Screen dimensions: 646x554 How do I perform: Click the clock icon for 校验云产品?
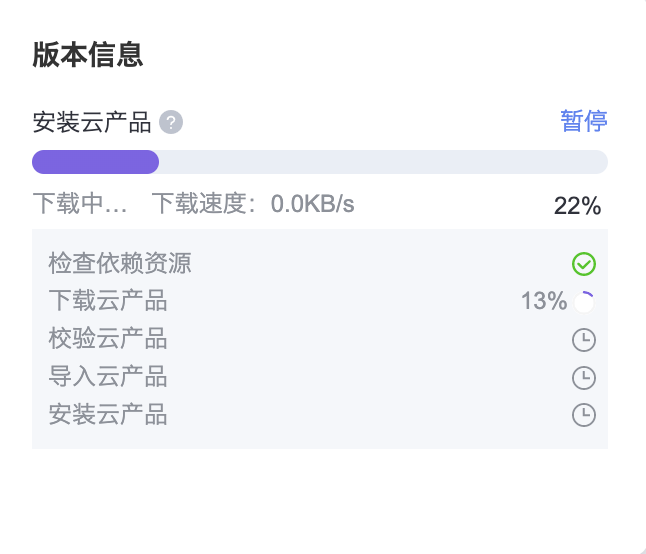[584, 340]
